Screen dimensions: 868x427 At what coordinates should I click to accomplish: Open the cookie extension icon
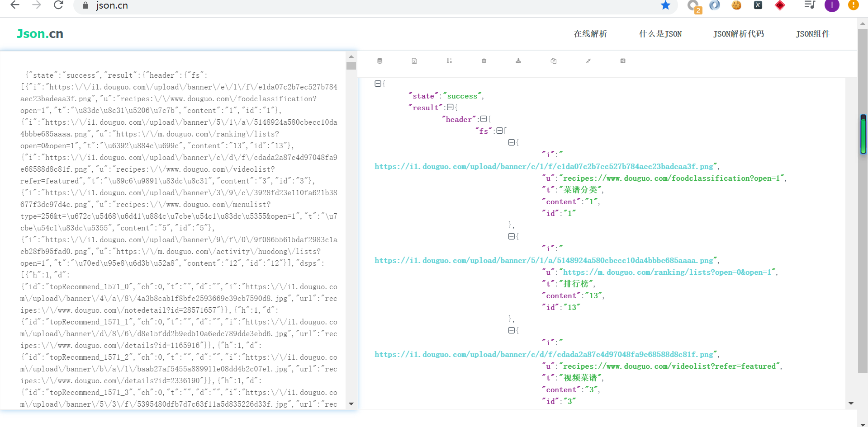tap(736, 5)
